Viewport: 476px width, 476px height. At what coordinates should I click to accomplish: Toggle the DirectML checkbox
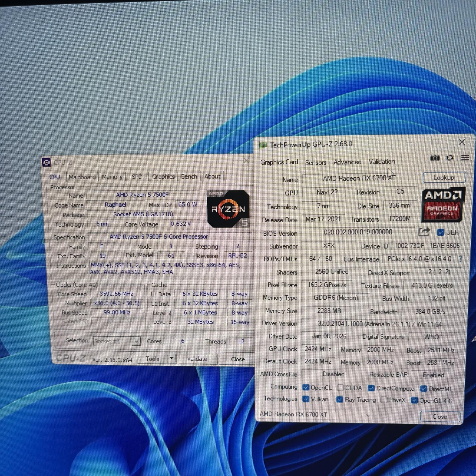(423, 389)
